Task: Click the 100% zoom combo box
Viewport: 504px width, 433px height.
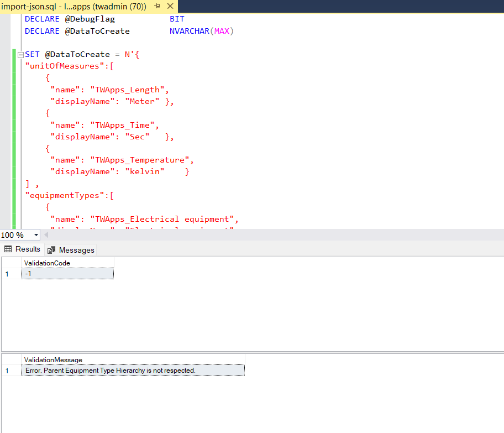Action: [x=19, y=234]
